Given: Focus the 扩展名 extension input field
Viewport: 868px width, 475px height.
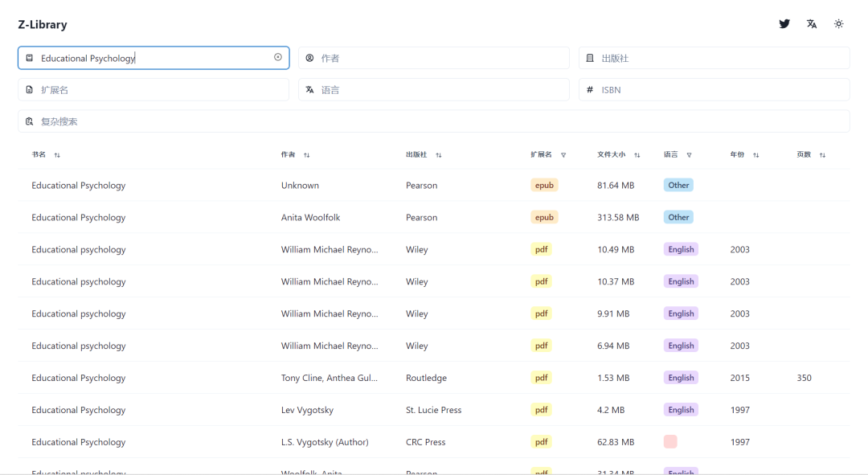Looking at the screenshot, I should click(154, 90).
